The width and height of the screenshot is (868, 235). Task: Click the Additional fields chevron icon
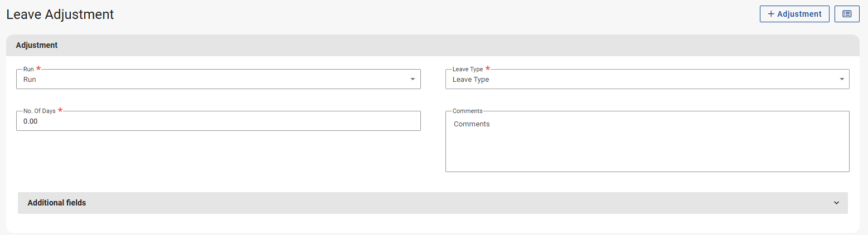click(x=836, y=203)
